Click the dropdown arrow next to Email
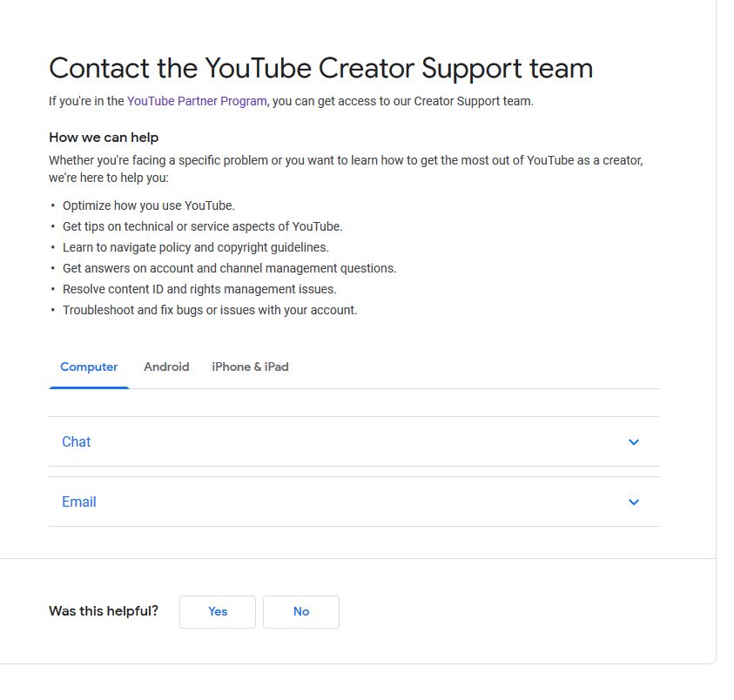This screenshot has height=700, width=734. point(634,501)
